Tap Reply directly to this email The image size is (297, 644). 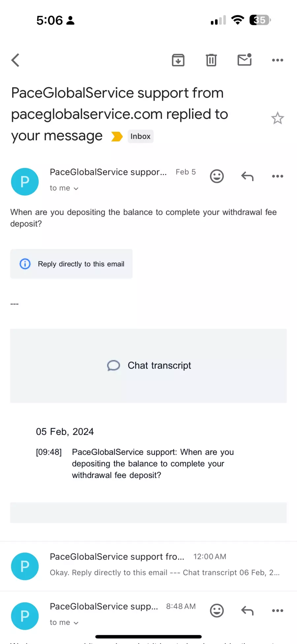point(71,264)
